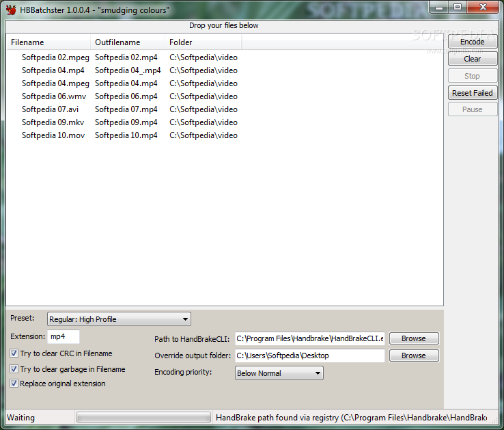The image size is (504, 430).
Task: Click the Waiting status text
Action: pos(21,418)
